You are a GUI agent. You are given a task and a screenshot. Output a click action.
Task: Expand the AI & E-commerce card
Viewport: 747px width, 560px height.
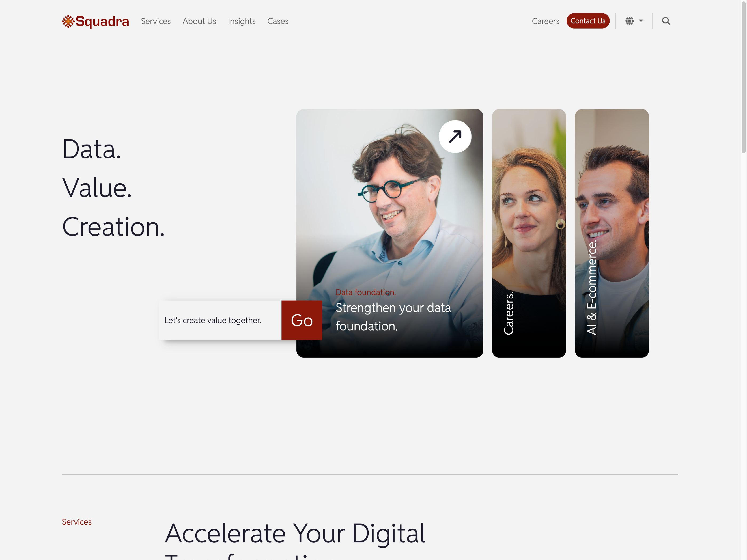point(611,233)
